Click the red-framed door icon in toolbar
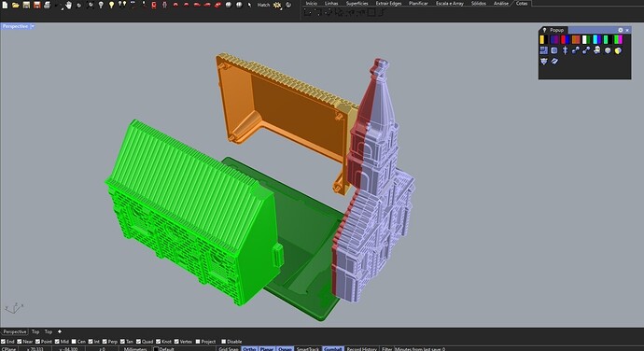The width and height of the screenshot is (644, 351). 154,5
